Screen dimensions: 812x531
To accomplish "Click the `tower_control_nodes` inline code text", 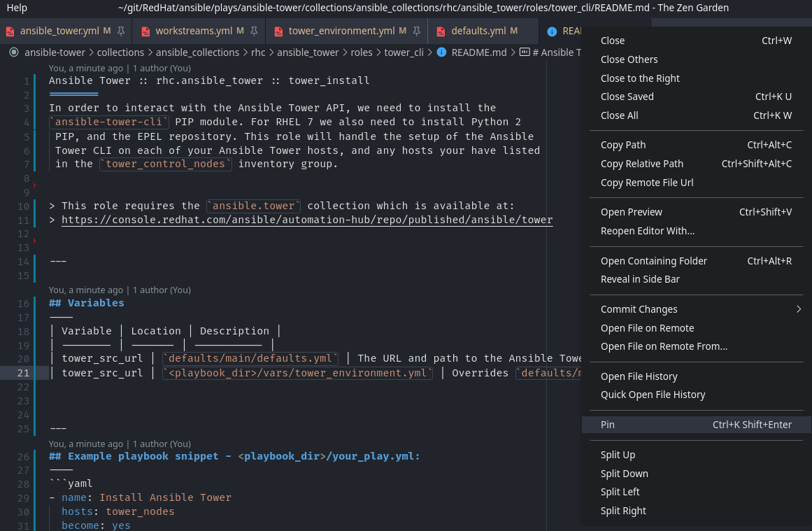I will (x=166, y=164).
